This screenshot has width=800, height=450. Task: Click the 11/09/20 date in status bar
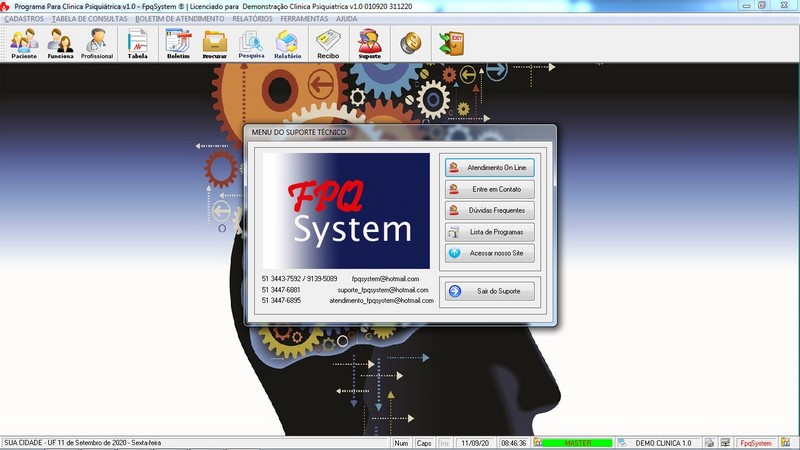[474, 443]
